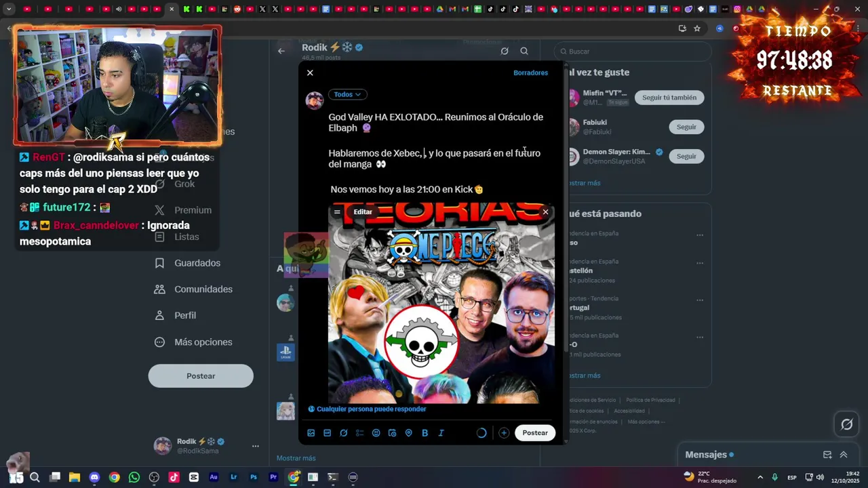868x488 pixels.
Task: Open the attached One Piece thumbnail
Action: coord(441,302)
